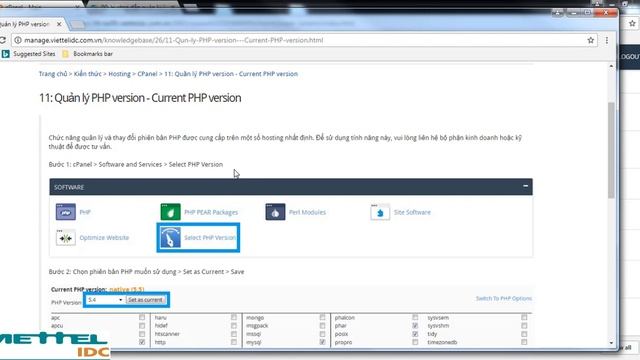Viewport: 640px width, 360px height.
Task: Open CPanel breadcrumb link
Action: pyautogui.click(x=147, y=74)
